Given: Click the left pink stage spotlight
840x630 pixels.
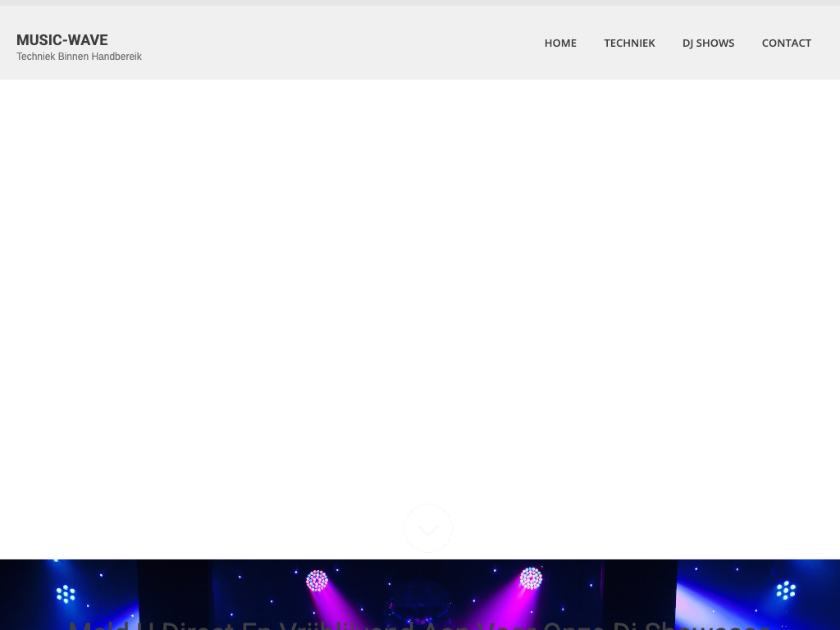Looking at the screenshot, I should tap(317, 581).
